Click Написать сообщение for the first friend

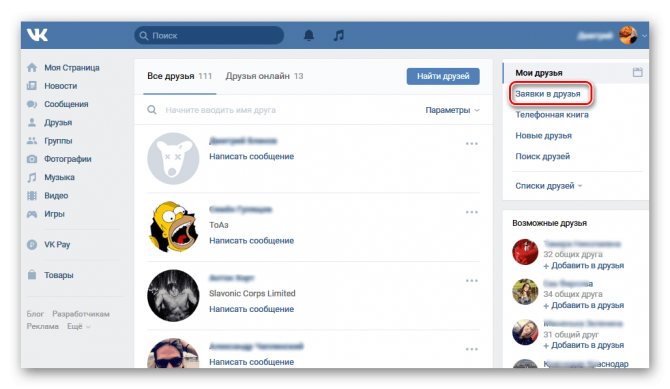click(x=251, y=156)
